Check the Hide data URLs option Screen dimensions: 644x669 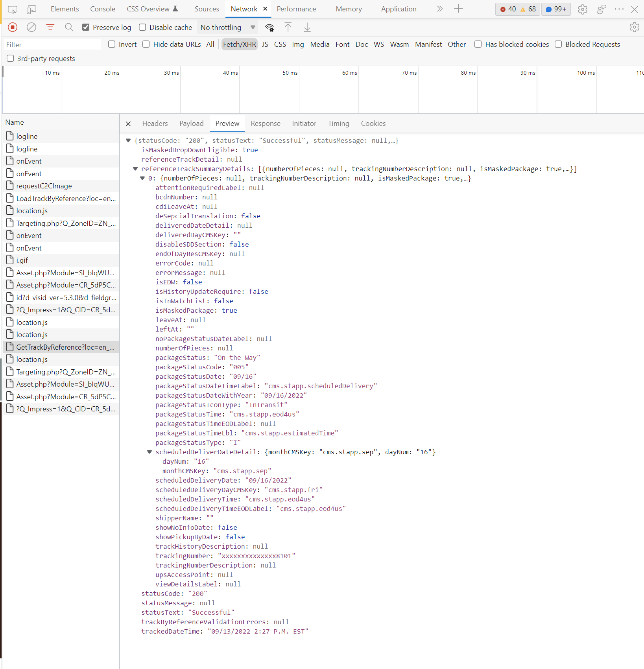[146, 44]
